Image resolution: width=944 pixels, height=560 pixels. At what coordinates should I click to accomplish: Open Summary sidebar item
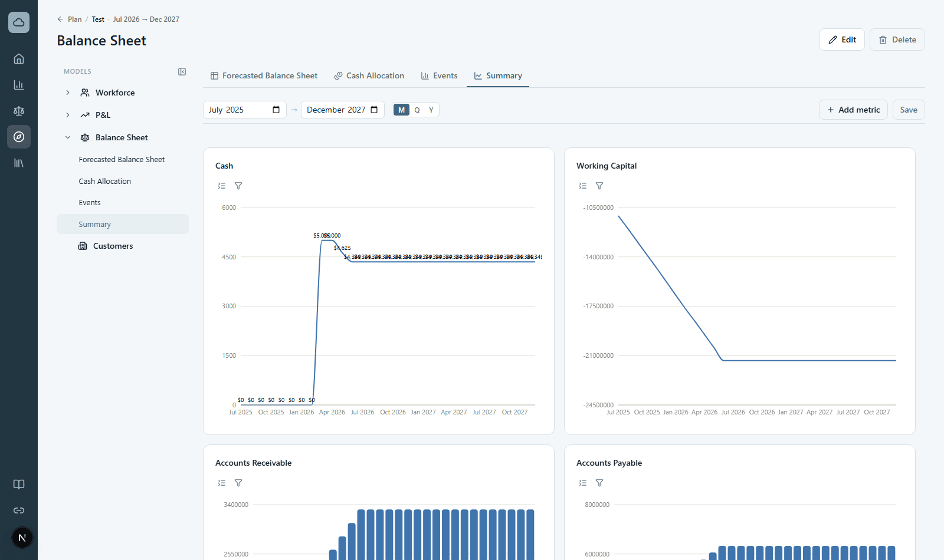coord(123,224)
